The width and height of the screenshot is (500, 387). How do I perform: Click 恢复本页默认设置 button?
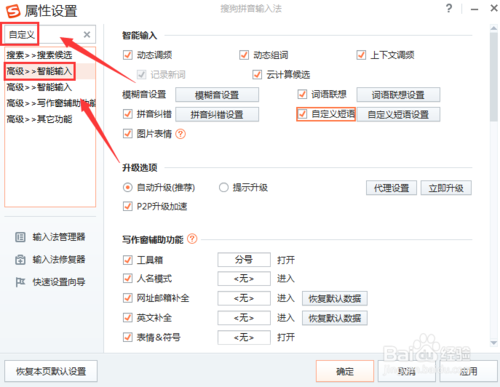(51, 371)
